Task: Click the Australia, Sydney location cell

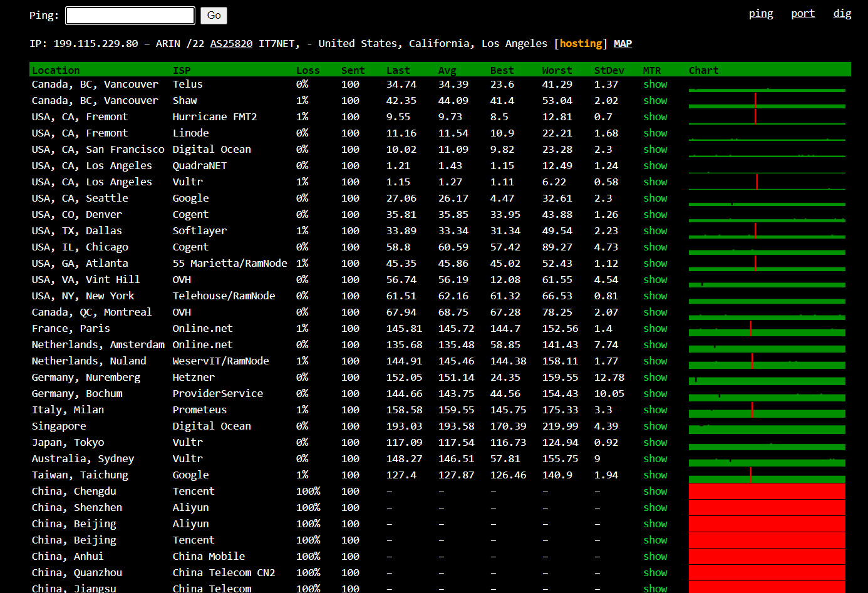Action: pos(83,459)
